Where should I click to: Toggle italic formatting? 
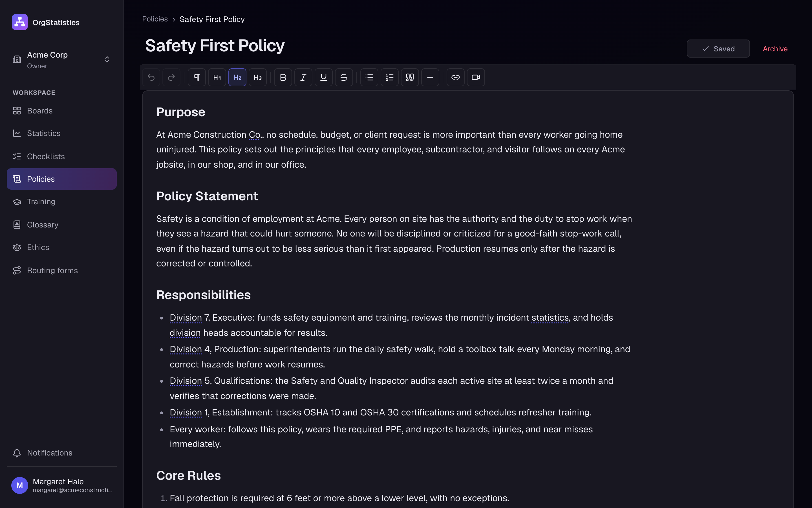(x=303, y=77)
